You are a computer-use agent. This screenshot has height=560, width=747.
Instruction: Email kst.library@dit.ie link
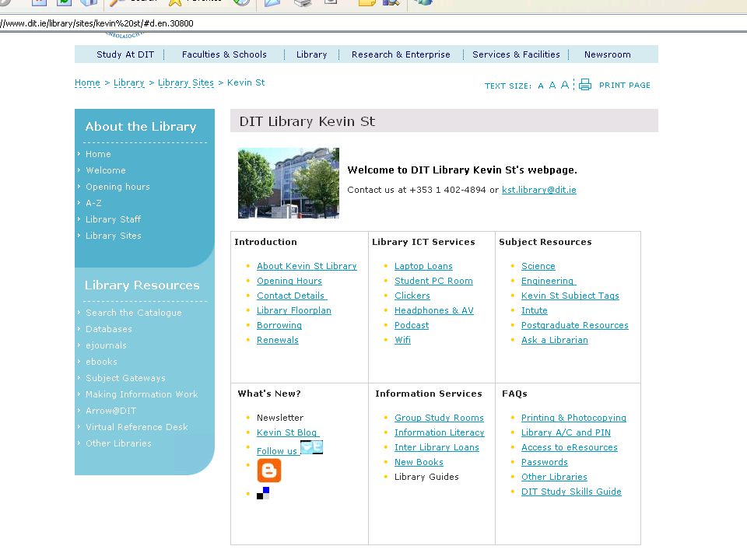(x=538, y=190)
